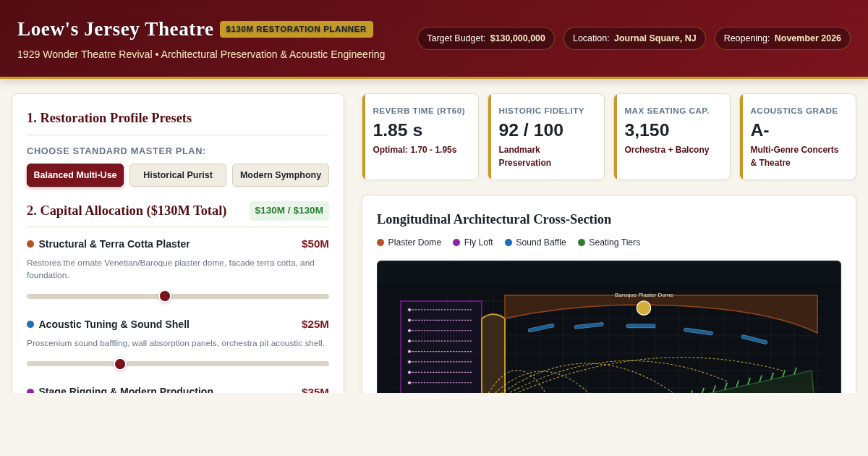Click the $130M Restoration Planner badge
The height and width of the screenshot is (456, 868).
click(297, 29)
